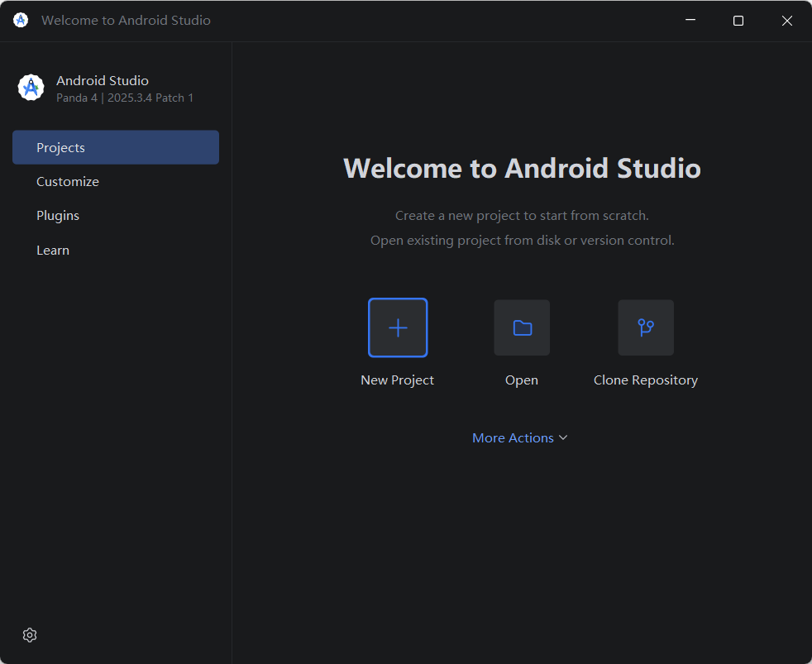Click the New Project label

pyautogui.click(x=397, y=380)
